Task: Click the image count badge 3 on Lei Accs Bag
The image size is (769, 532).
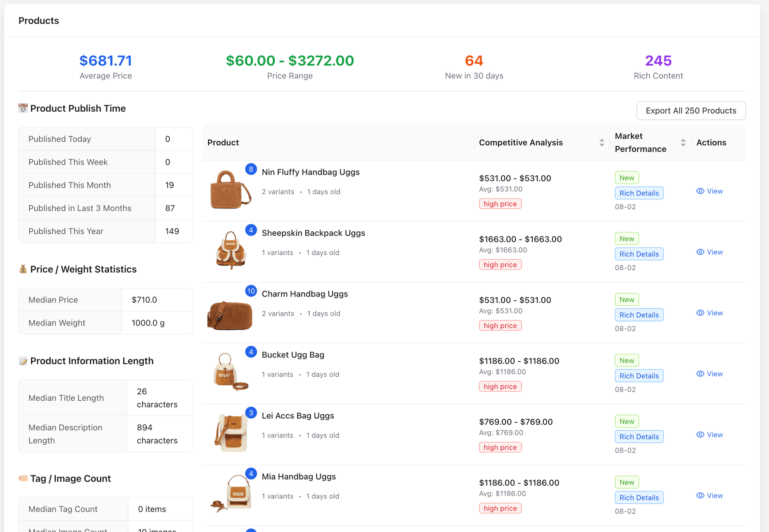Action: (251, 412)
